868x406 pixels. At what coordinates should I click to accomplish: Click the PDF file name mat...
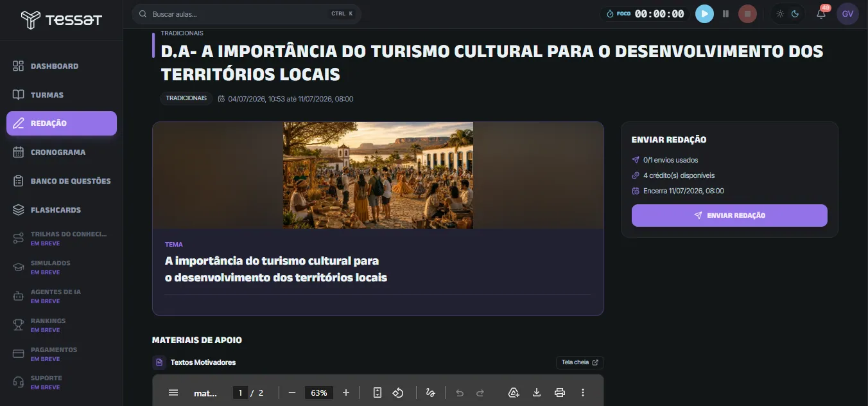[205, 393]
